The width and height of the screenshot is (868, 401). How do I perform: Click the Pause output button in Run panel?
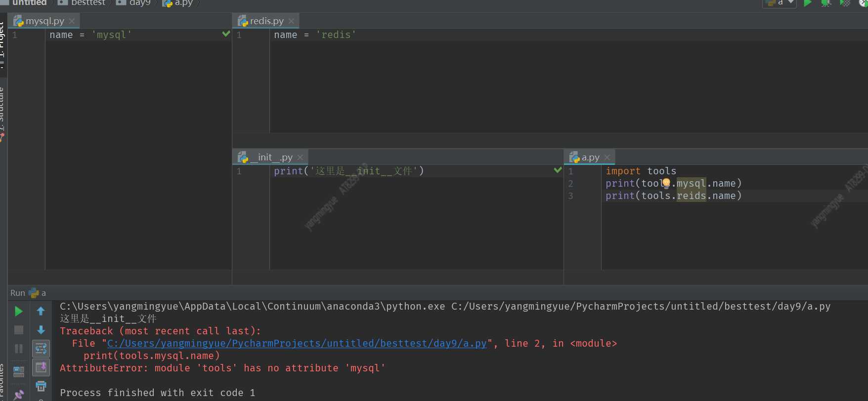pos(19,349)
